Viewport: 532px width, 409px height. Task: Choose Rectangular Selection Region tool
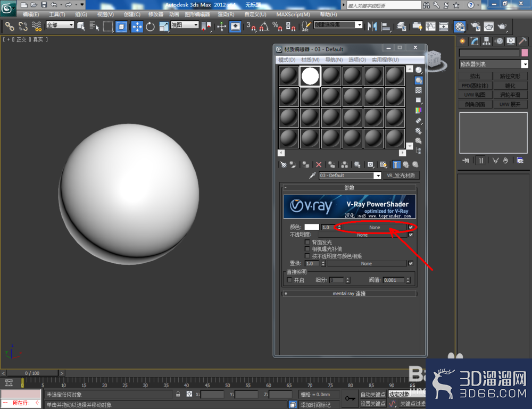pyautogui.click(x=108, y=27)
